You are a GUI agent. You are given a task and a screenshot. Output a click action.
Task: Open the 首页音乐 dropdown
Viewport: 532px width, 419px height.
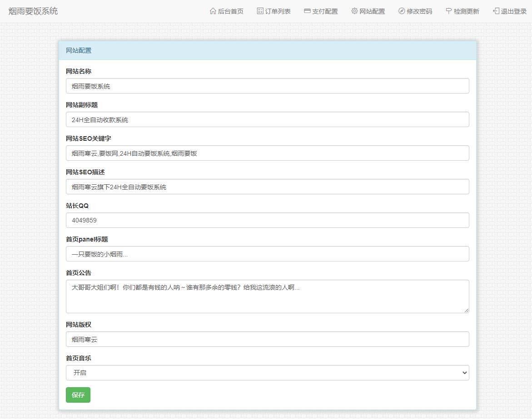tap(267, 373)
